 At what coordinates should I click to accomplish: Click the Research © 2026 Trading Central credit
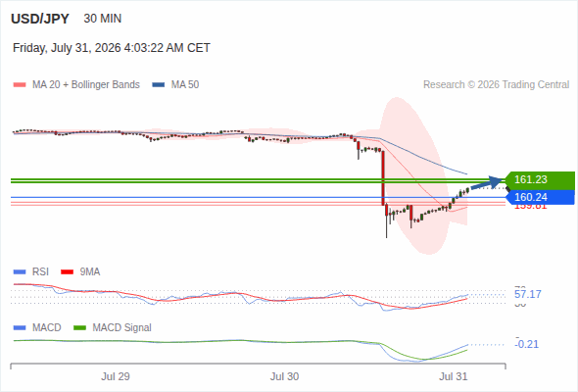coord(496,85)
